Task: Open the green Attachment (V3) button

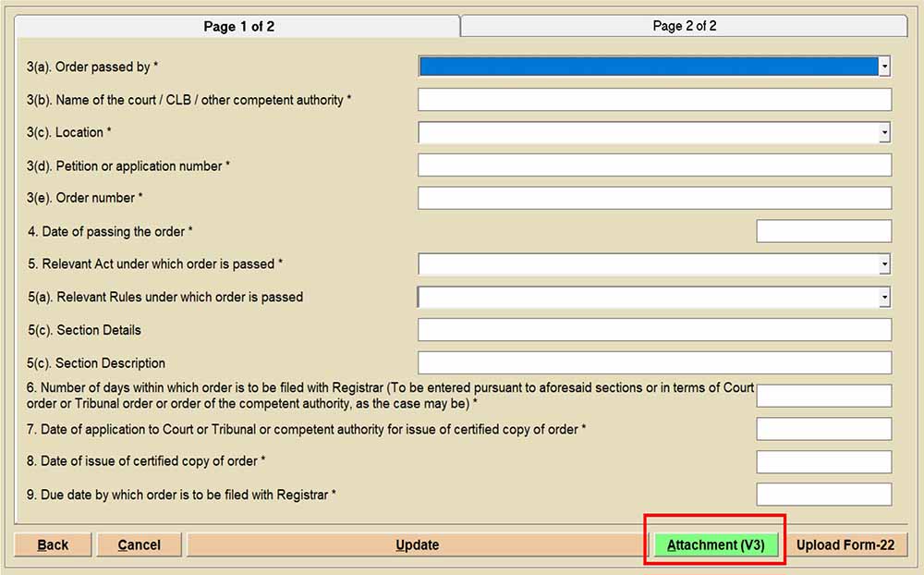Action: (x=716, y=545)
